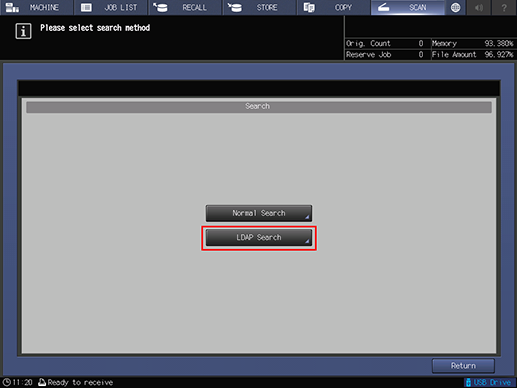The height and width of the screenshot is (388, 517).
Task: Tap the speaker volume icon
Action: coord(479,7)
